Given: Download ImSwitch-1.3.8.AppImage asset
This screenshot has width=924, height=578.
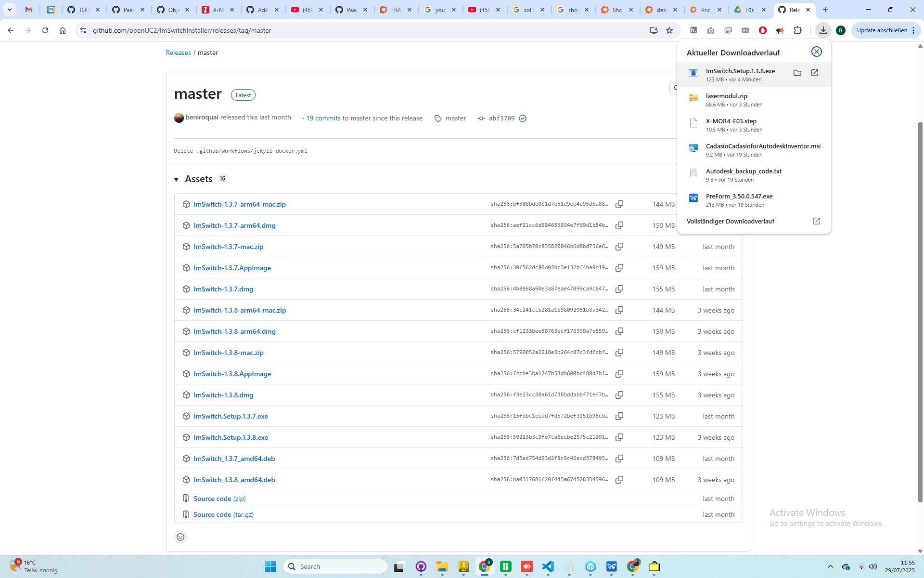Looking at the screenshot, I should (x=232, y=374).
